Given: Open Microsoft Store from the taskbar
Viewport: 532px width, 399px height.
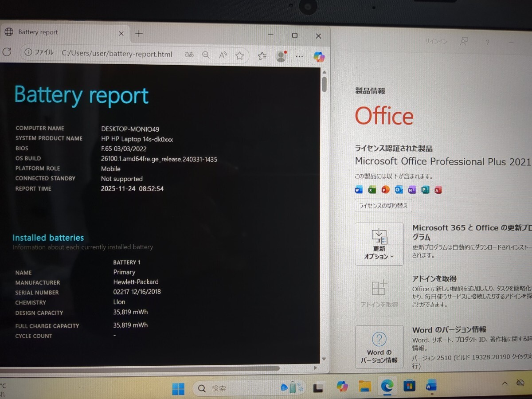Looking at the screenshot, I should pyautogui.click(x=409, y=386).
